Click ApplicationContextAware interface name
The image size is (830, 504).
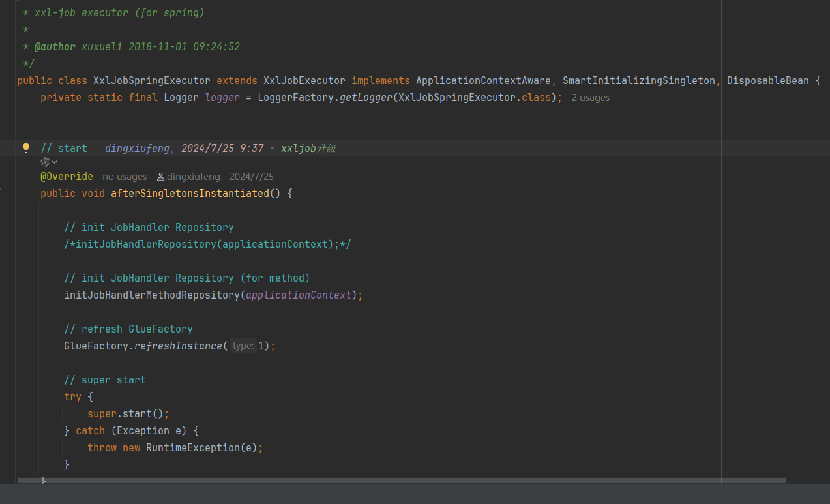pos(484,81)
